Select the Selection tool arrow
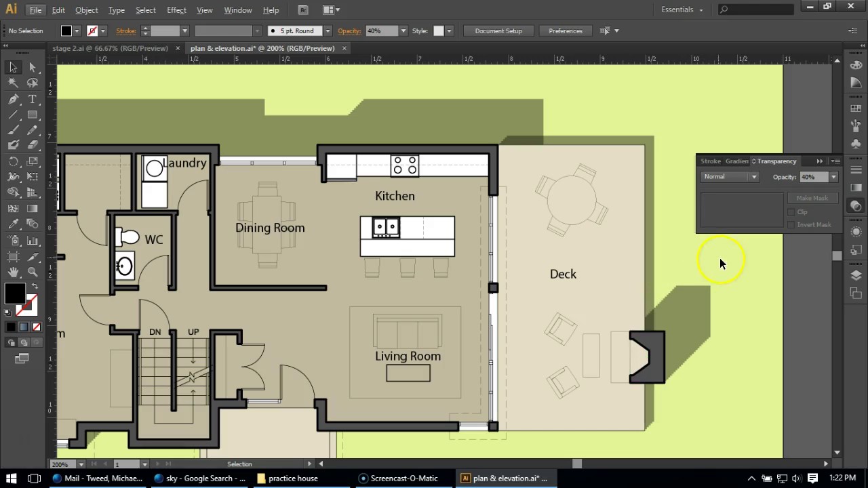Image resolution: width=868 pixels, height=488 pixels. [13, 67]
